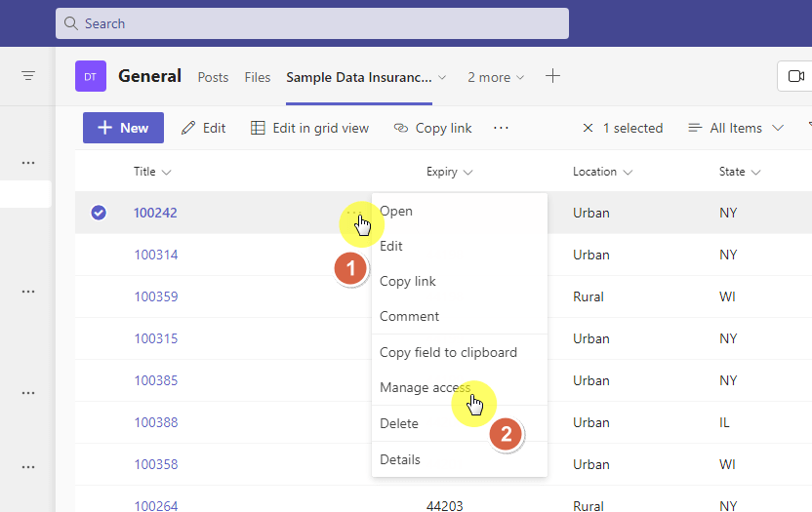Choose Comment from the context menu

pyautogui.click(x=460, y=316)
